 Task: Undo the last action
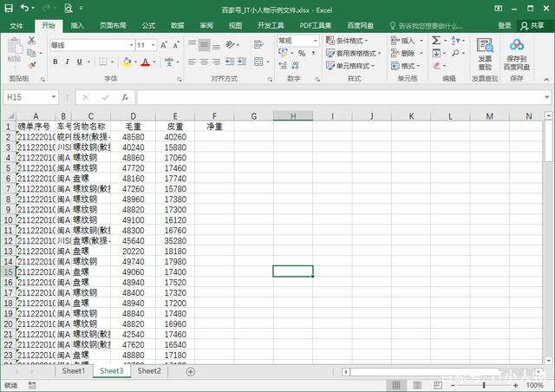[x=24, y=8]
